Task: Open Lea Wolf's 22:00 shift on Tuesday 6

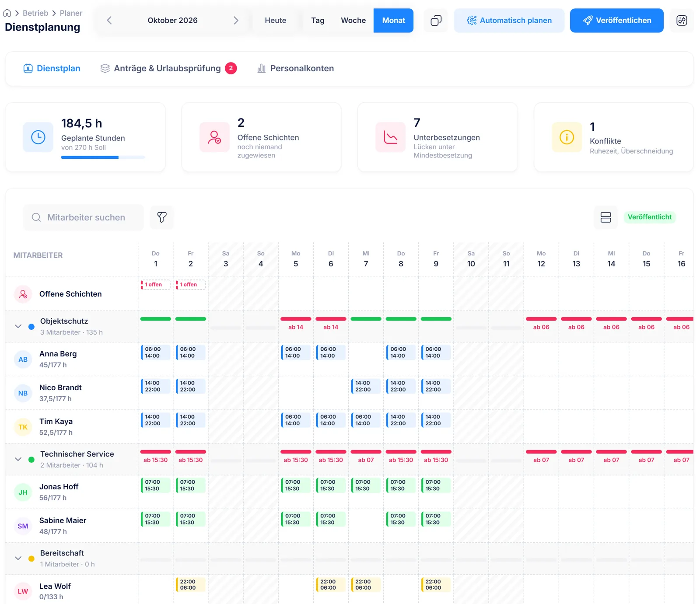Action: pos(331,585)
